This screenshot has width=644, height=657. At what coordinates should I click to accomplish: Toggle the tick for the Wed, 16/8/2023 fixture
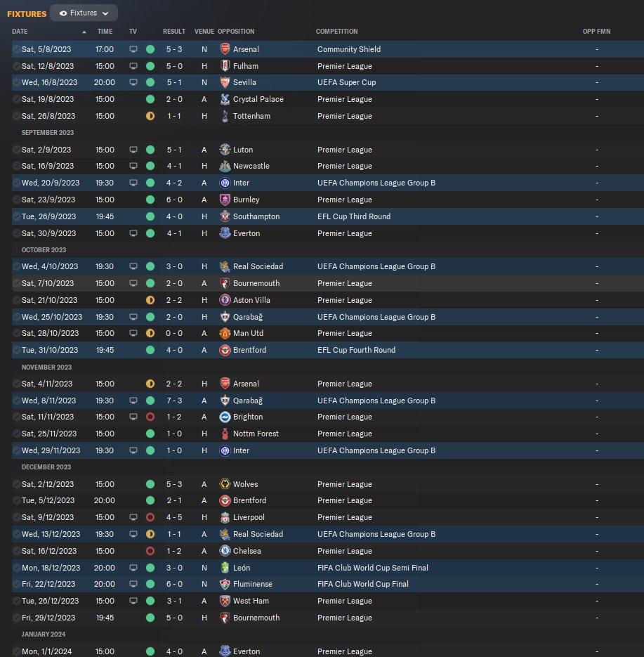(x=16, y=82)
